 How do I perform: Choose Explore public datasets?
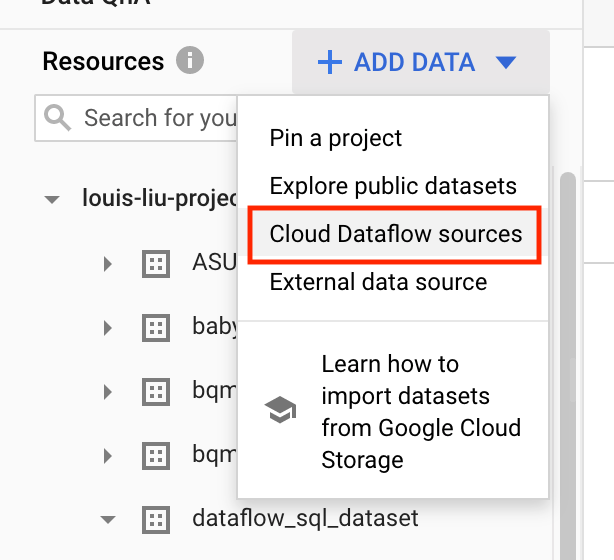393,186
